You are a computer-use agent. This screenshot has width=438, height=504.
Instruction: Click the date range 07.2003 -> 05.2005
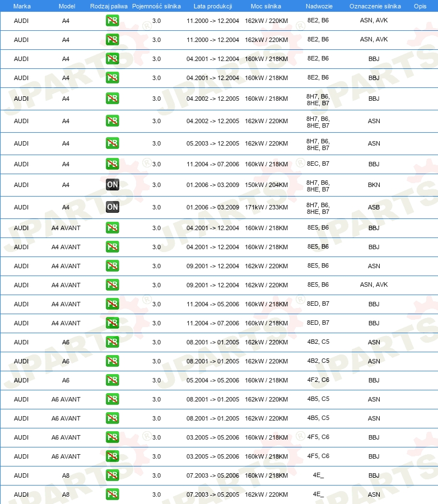[x=213, y=494]
